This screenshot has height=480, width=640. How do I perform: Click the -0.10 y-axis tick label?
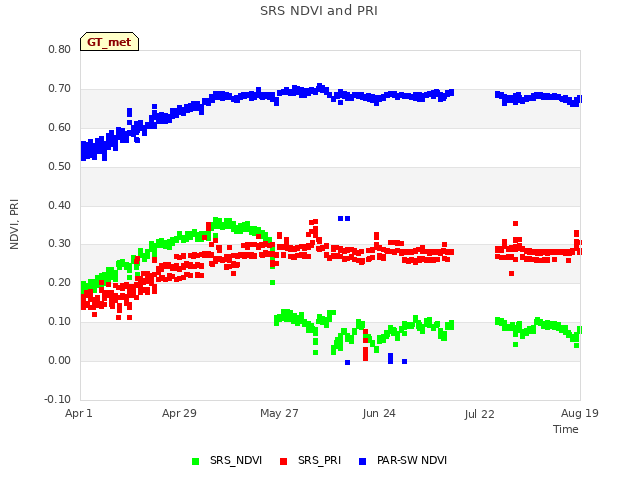[58, 399]
